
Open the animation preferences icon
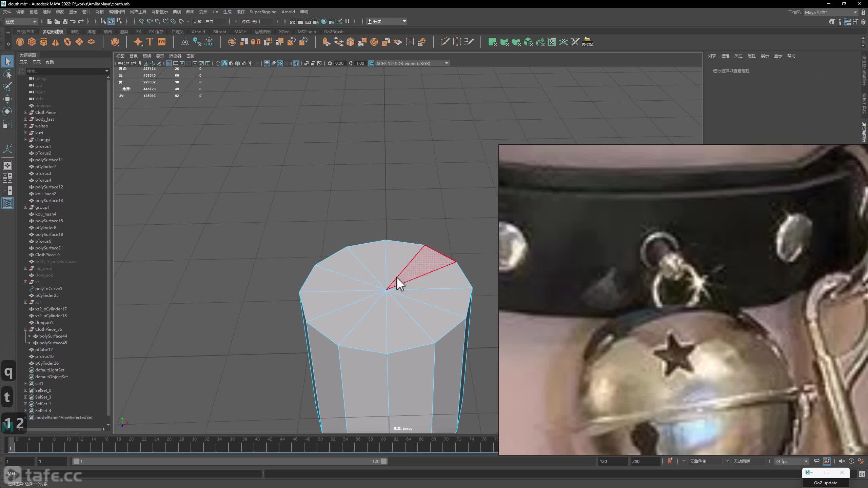[x=861, y=461]
